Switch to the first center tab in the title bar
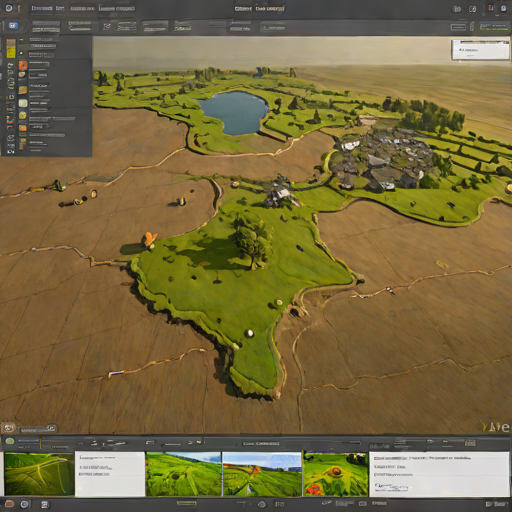 coord(243,8)
